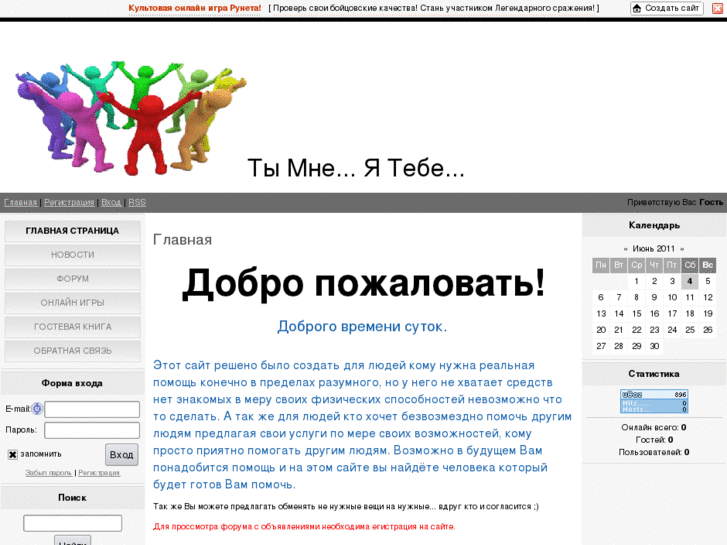The width and height of the screenshot is (727, 545).
Task: Select calendar day 4
Action: [690, 281]
